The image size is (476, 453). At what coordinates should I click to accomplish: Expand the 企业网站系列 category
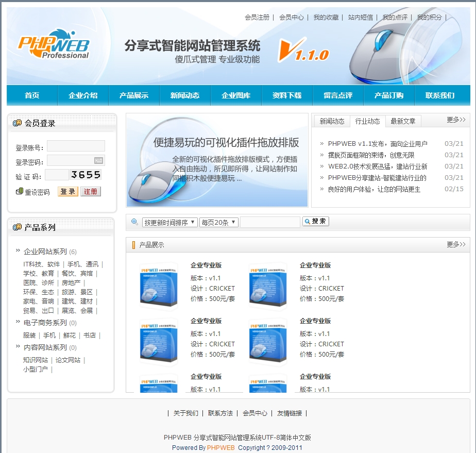tap(45, 251)
